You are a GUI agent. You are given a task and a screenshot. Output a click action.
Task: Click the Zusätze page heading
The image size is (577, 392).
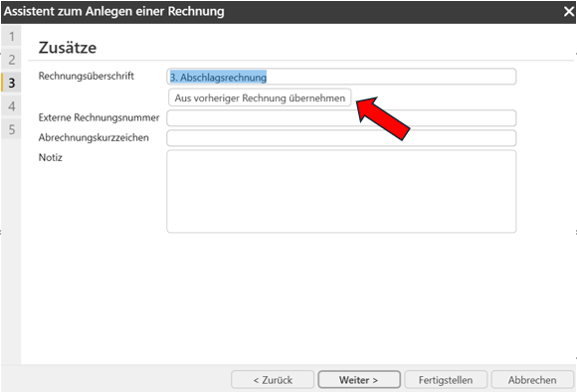coord(68,48)
